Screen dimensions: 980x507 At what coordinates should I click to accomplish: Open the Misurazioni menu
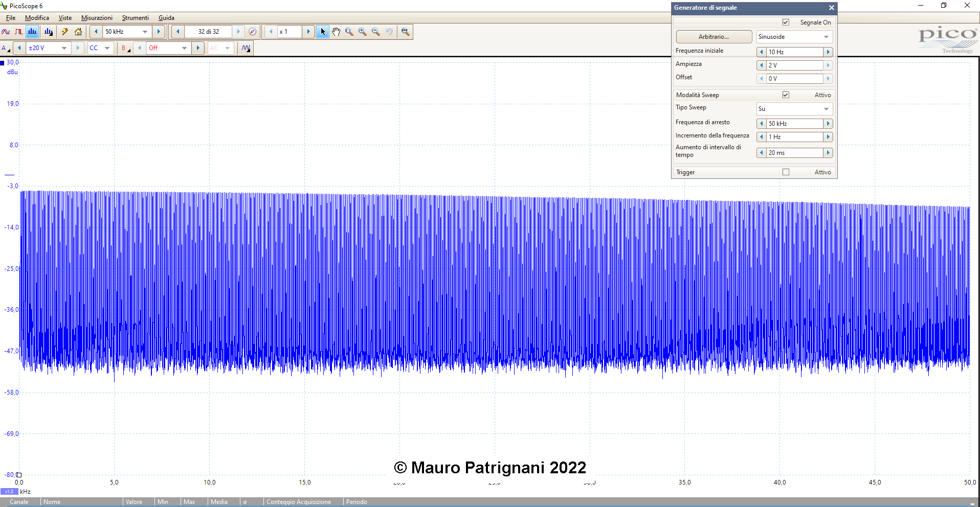97,18
